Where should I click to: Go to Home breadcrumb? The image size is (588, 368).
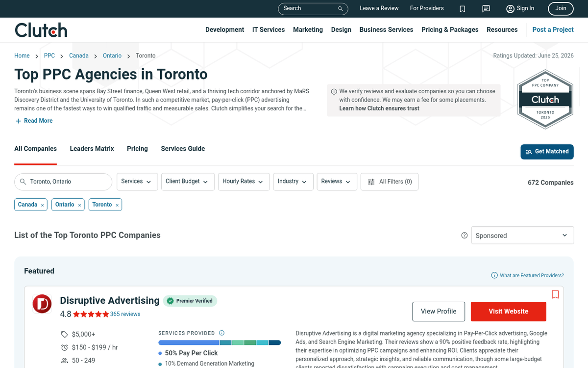22,56
